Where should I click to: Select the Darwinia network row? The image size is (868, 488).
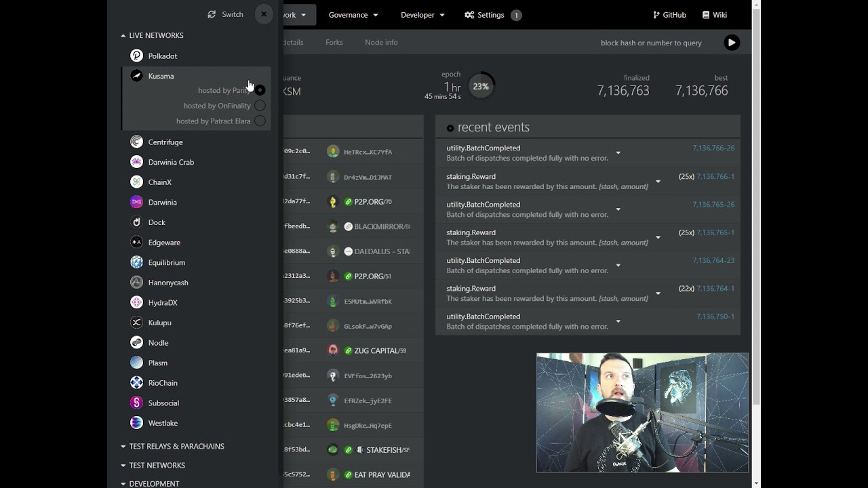(x=197, y=202)
